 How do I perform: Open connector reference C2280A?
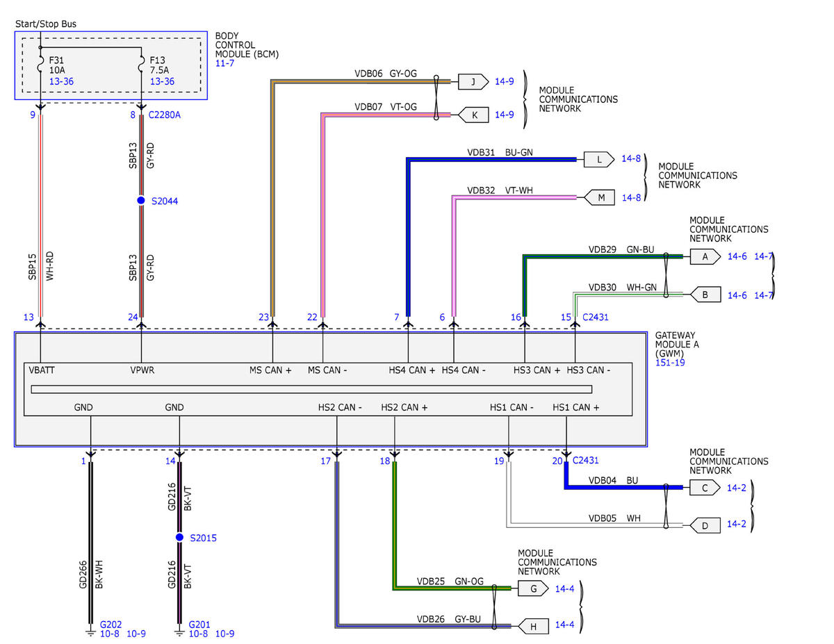click(164, 115)
